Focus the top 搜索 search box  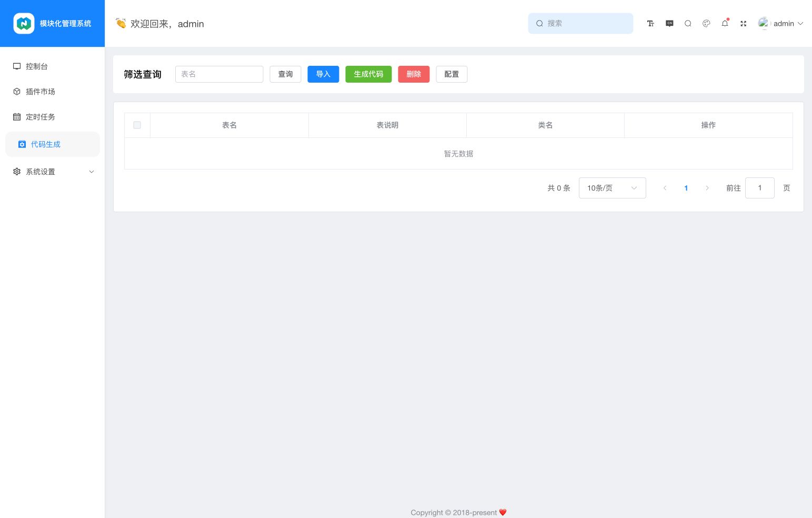pyautogui.click(x=580, y=23)
